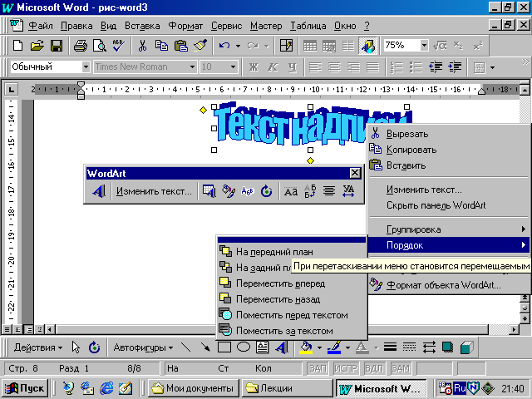Image resolution: width=532 pixels, height=399 pixels.
Task: Insert a table with the toolbar grid icon
Action: tap(310, 46)
